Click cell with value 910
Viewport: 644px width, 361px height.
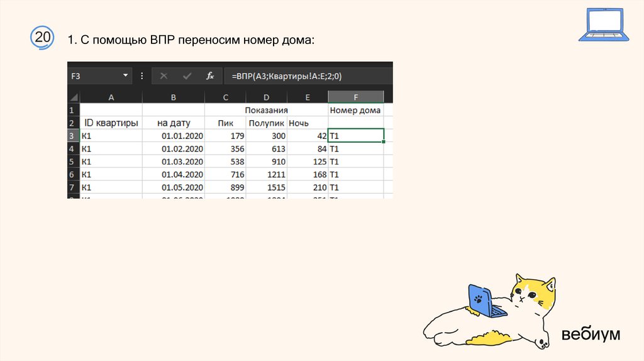coord(267,162)
